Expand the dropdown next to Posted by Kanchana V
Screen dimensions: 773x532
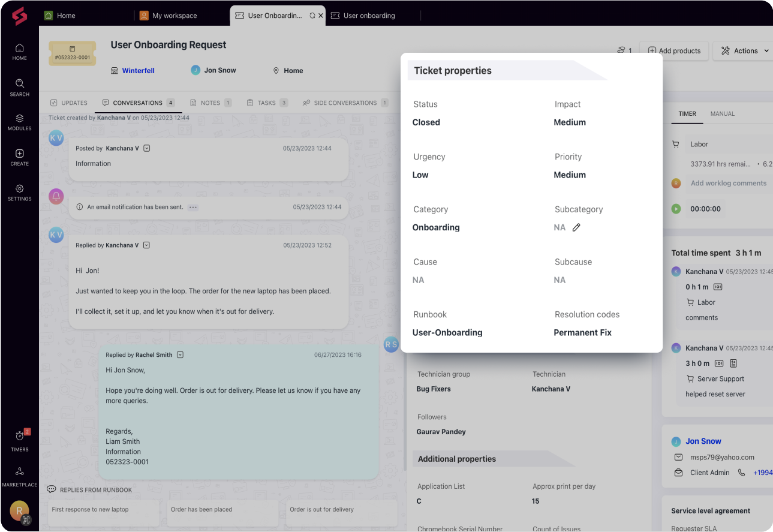[146, 148]
